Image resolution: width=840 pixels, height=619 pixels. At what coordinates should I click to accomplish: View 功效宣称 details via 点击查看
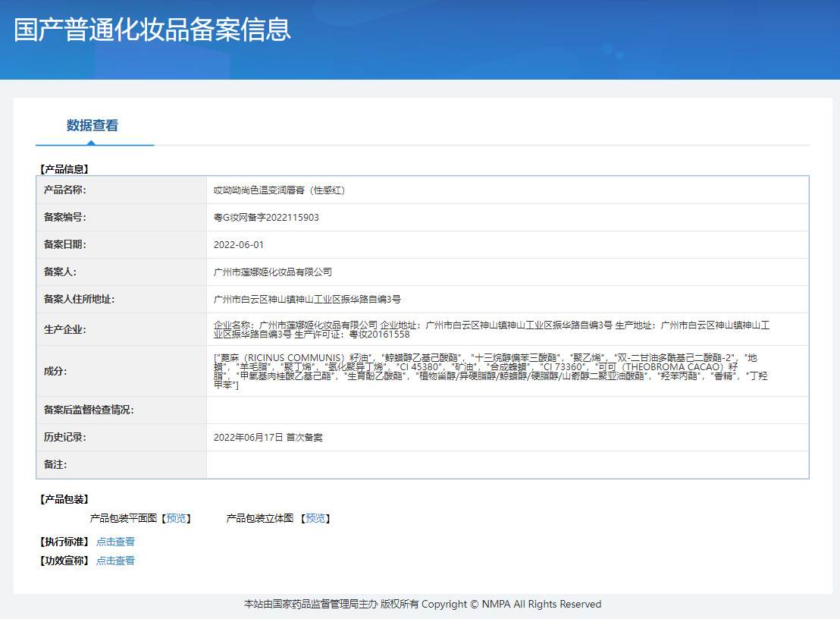(114, 561)
